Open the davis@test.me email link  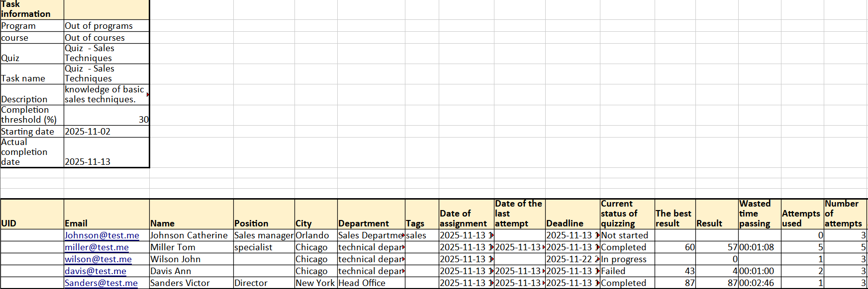tap(95, 271)
